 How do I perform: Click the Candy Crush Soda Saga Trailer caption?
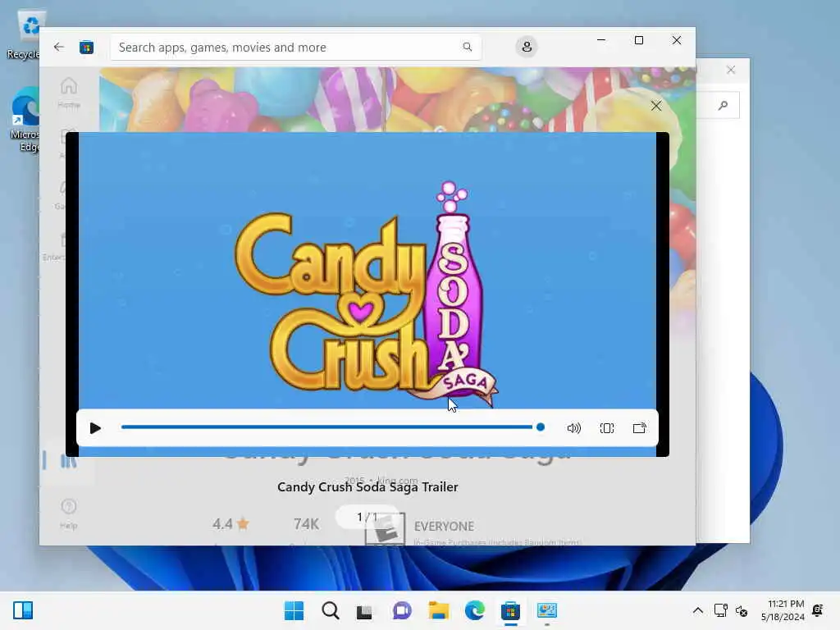click(367, 487)
